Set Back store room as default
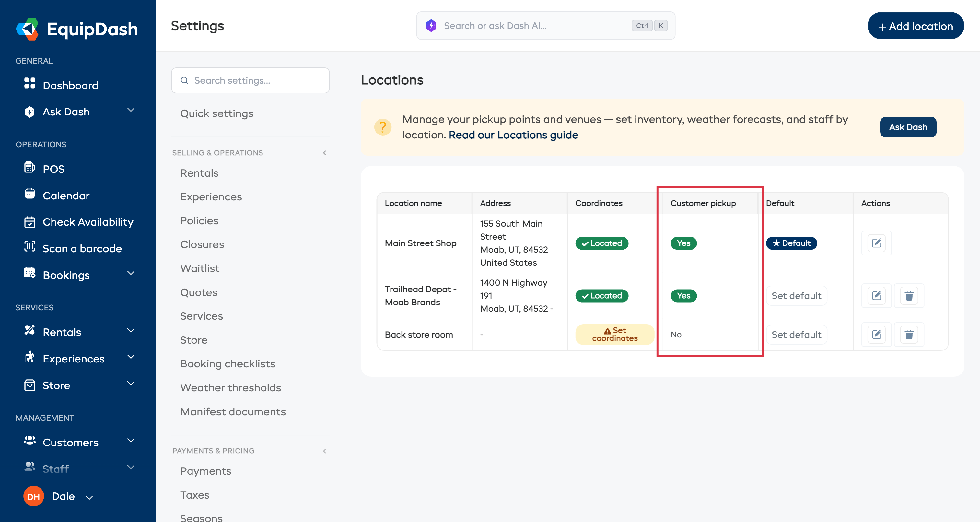The image size is (980, 522). [x=796, y=335]
